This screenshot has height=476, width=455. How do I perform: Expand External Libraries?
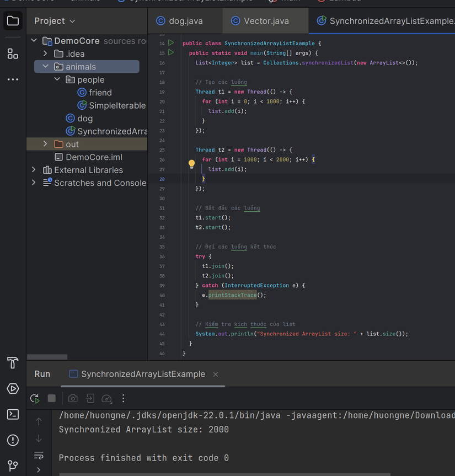34,170
